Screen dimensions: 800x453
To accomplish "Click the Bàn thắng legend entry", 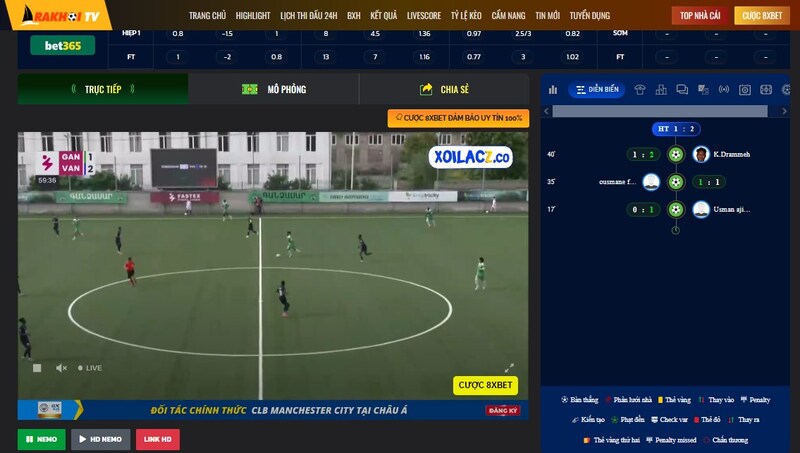I will [x=580, y=400].
